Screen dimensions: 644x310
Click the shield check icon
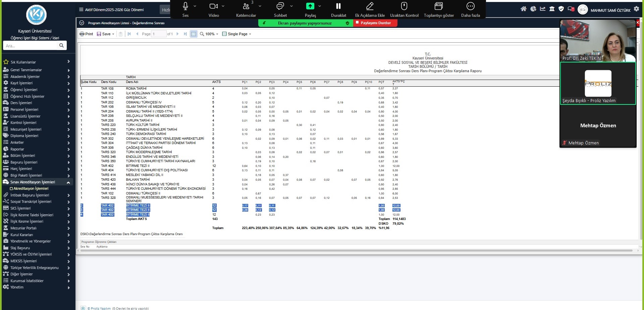[x=561, y=9]
